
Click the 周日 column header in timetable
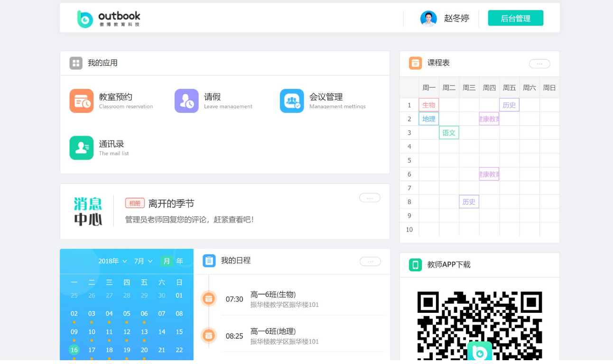pyautogui.click(x=549, y=88)
